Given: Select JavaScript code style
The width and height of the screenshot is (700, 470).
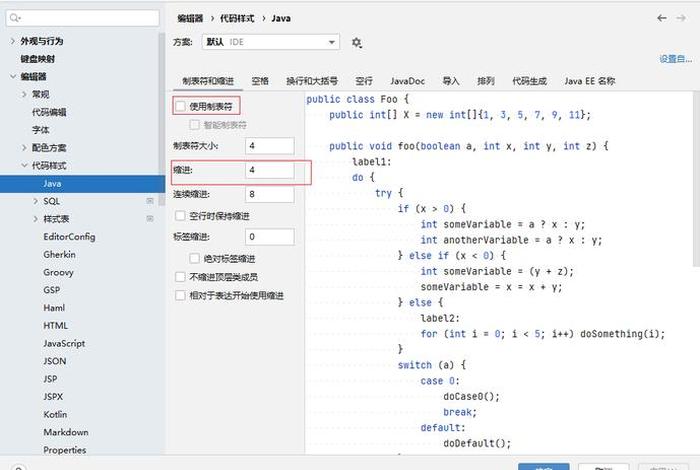Looking at the screenshot, I should pos(64,343).
